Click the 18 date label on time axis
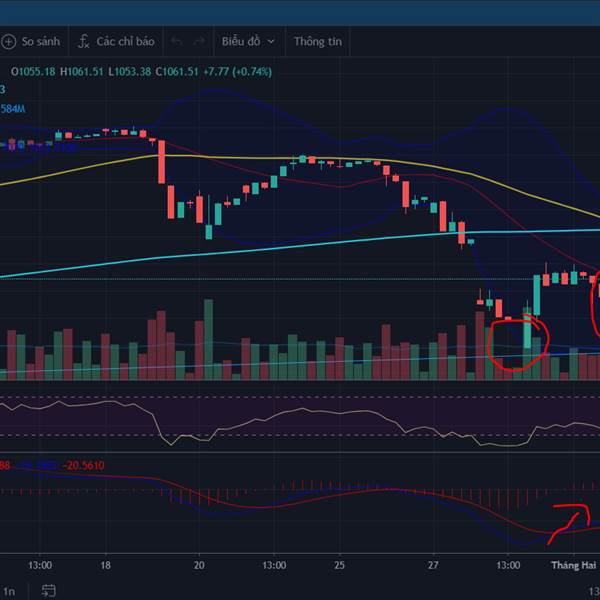 point(105,565)
